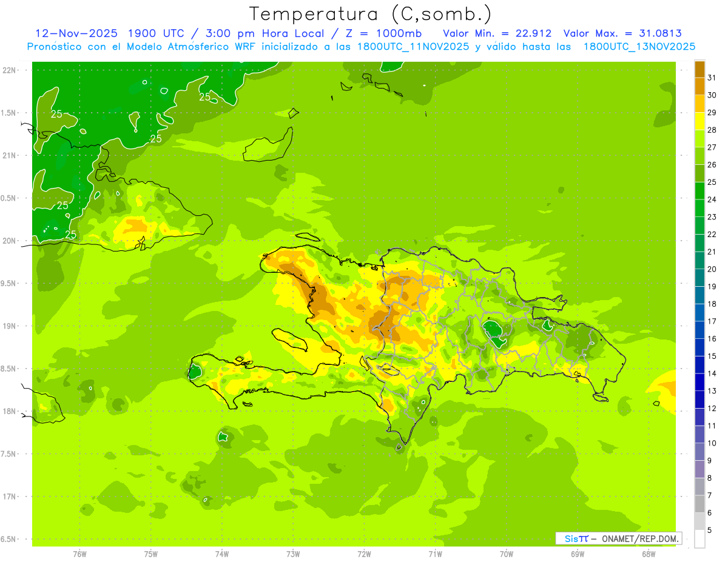This screenshot has width=728, height=562.
Task: Click the '68W' longitude axis label
Action: [649, 554]
